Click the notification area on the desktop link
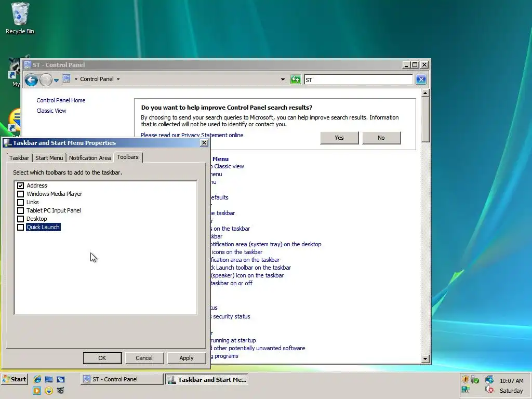 pos(267,244)
